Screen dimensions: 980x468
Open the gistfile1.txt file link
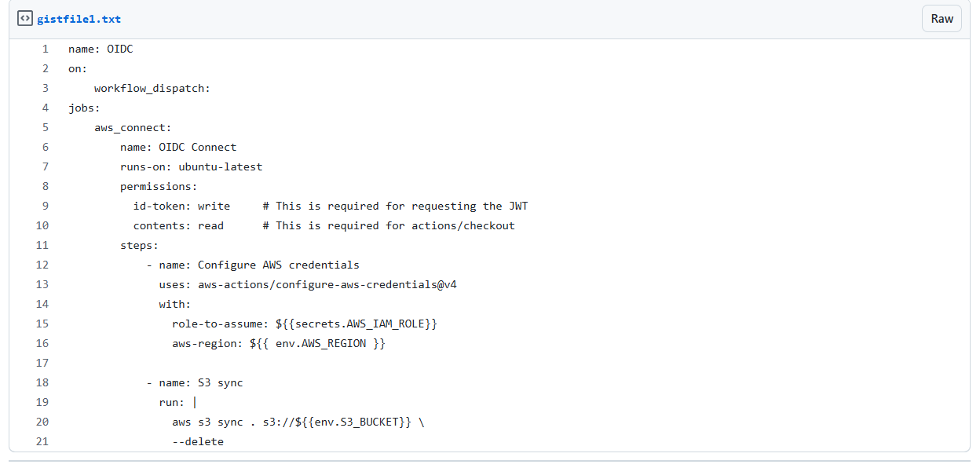tap(79, 19)
